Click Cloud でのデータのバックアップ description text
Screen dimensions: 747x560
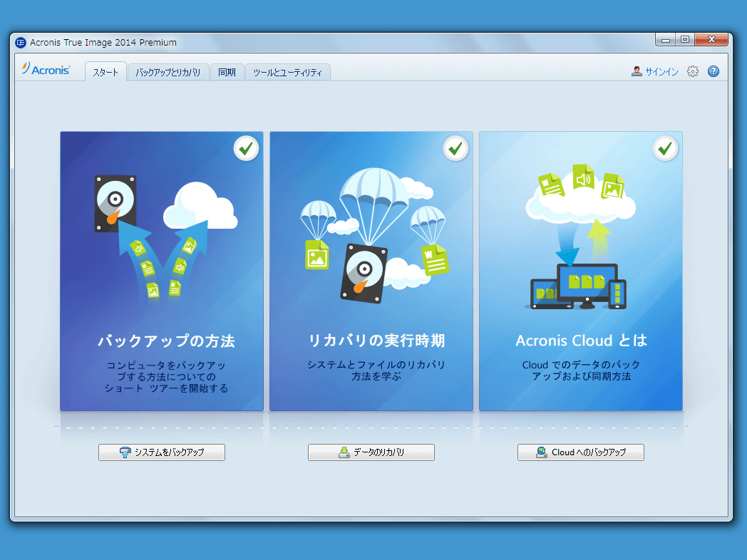(581, 370)
